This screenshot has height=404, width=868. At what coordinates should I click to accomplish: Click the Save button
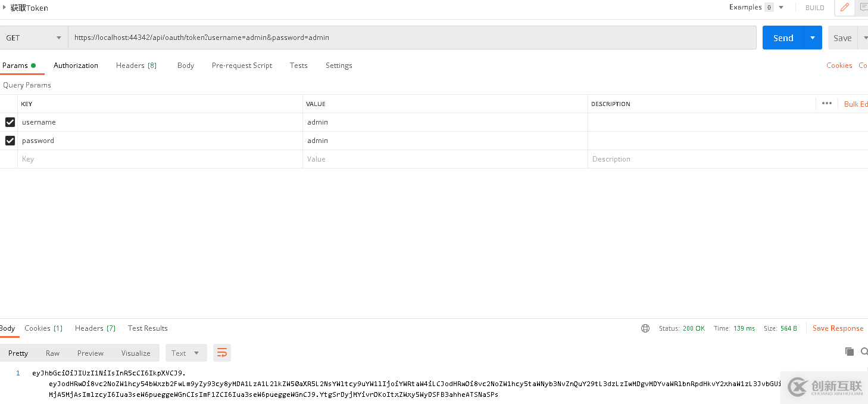[842, 38]
